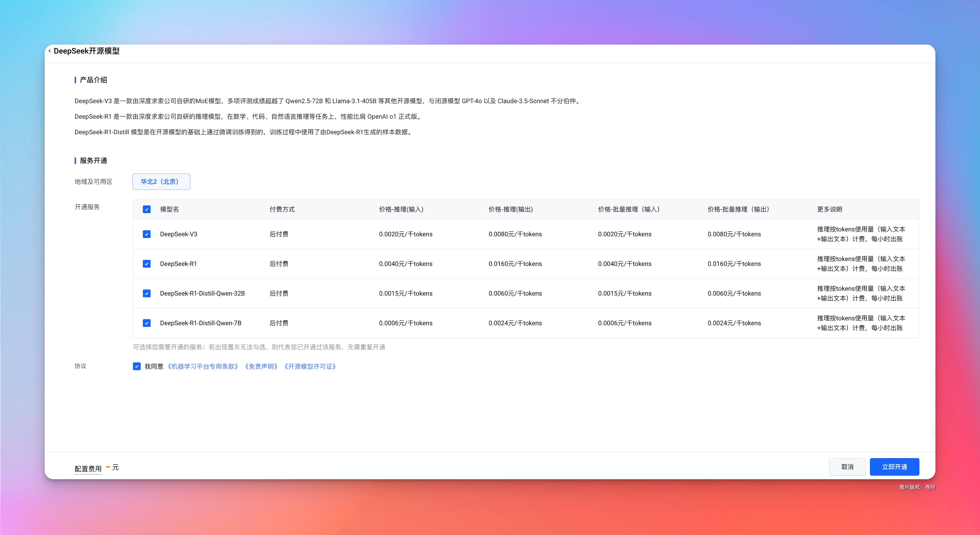
Task: Click the 更多说明 column header
Action: coord(829,210)
